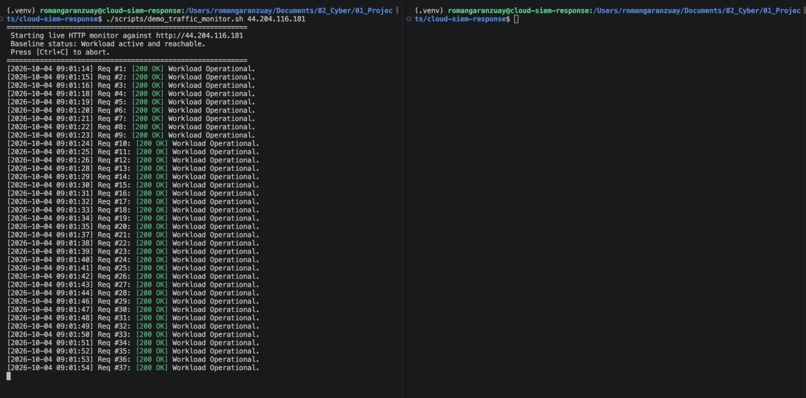
Task: Click the timestamp 09:01:53 of Req #36
Action: point(75,359)
